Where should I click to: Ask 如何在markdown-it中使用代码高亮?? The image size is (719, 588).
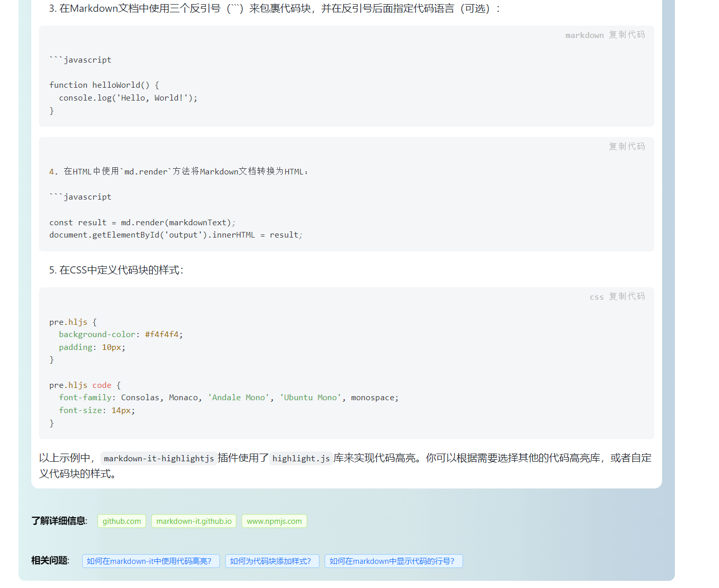point(150,561)
